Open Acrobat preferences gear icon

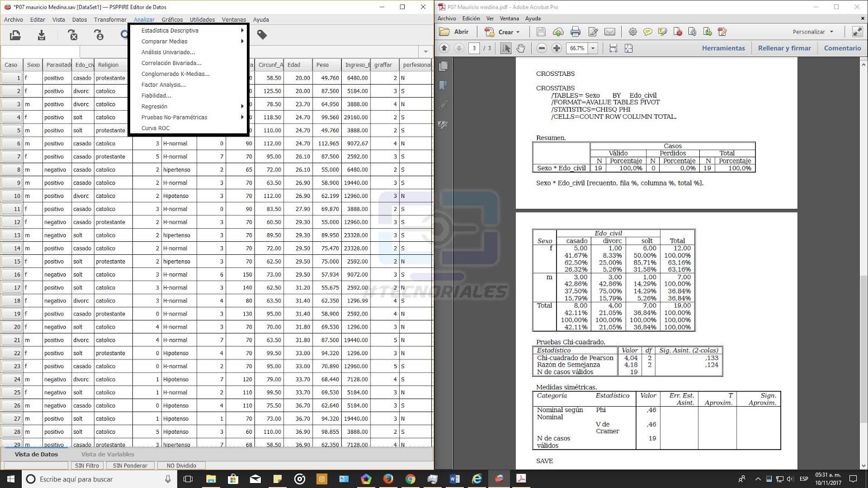click(633, 32)
